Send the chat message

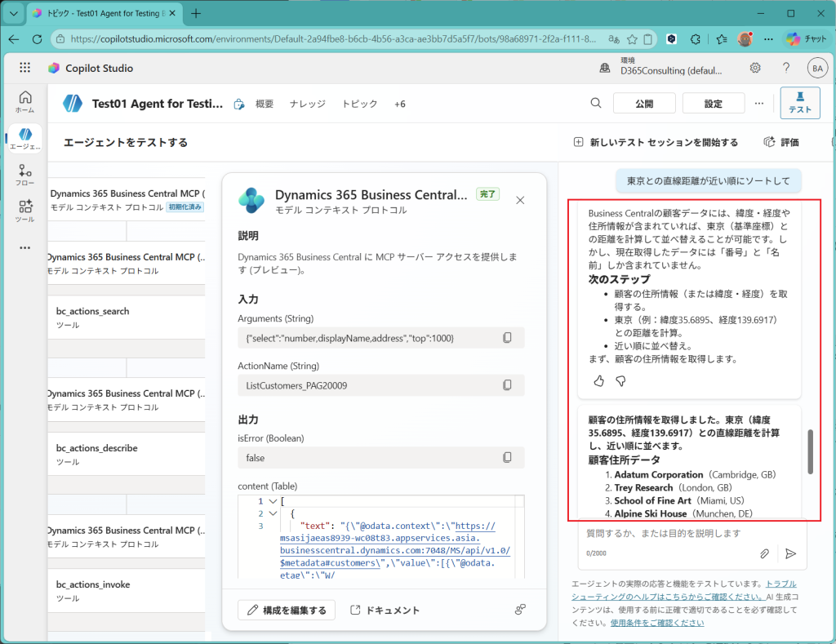[790, 553]
